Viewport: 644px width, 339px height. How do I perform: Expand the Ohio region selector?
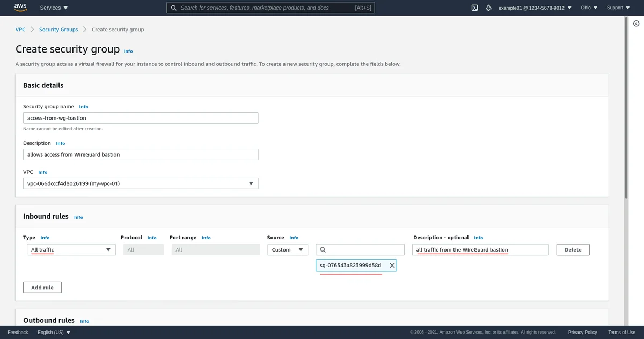[589, 8]
